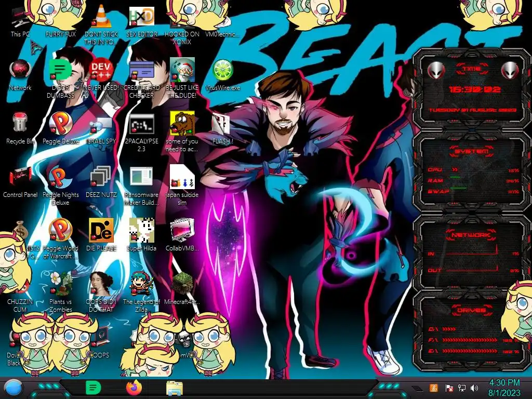The width and height of the screenshot is (532, 399).
Task: Open Ransomware Maker Build shortcut
Action: [141, 177]
